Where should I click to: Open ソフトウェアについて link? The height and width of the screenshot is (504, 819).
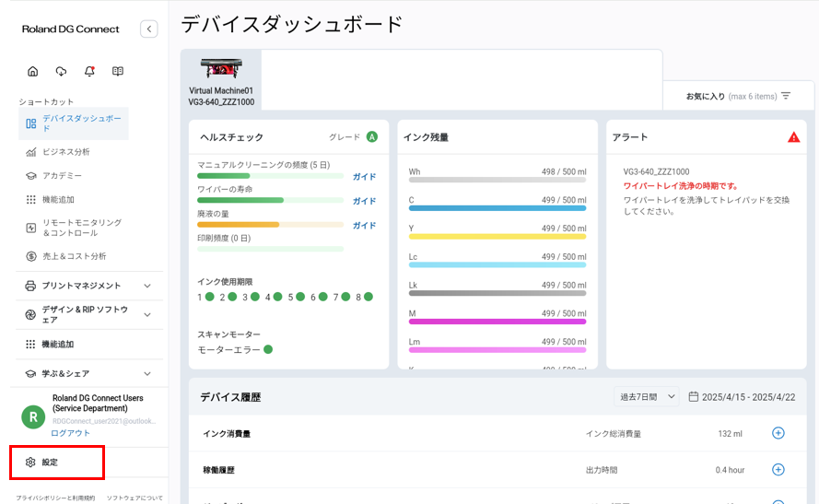135,498
